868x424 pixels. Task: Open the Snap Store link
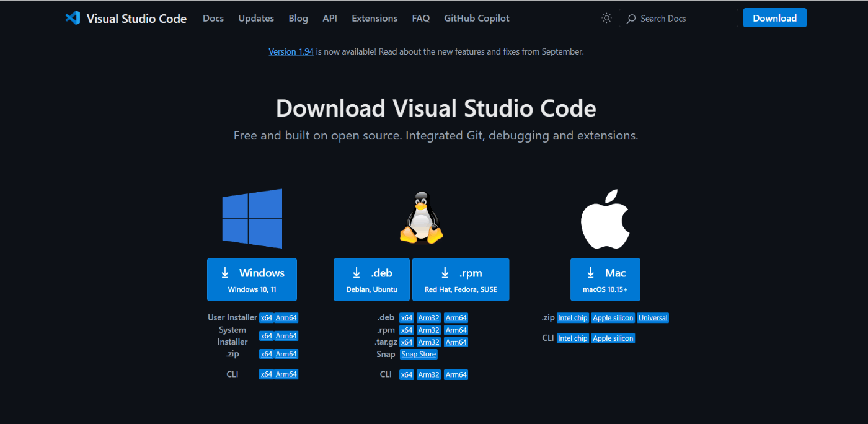[x=418, y=355]
